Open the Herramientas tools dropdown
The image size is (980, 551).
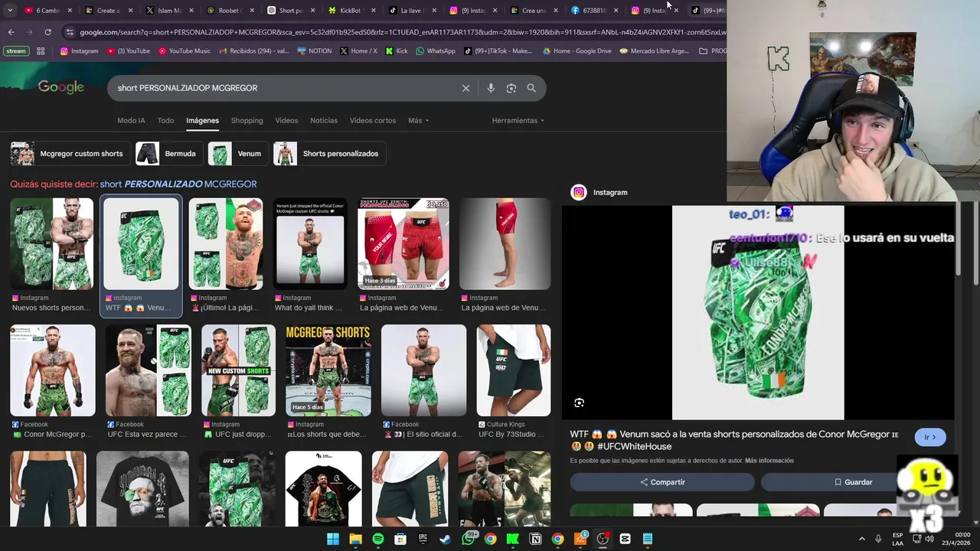[518, 120]
